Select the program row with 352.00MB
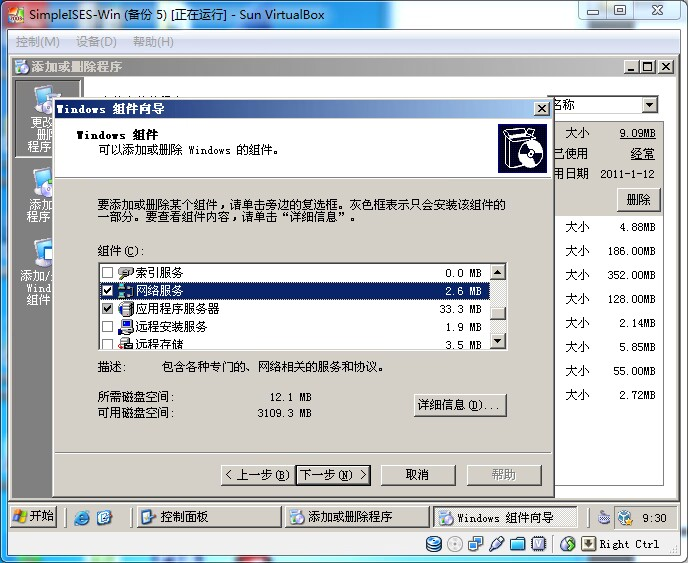 click(x=609, y=275)
